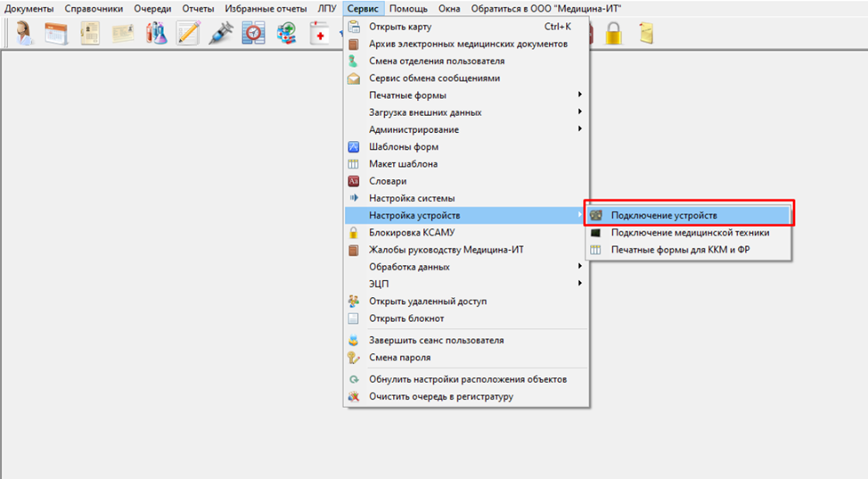Open Словари from the Сервис menu
The height and width of the screenshot is (479, 868).
click(x=388, y=181)
